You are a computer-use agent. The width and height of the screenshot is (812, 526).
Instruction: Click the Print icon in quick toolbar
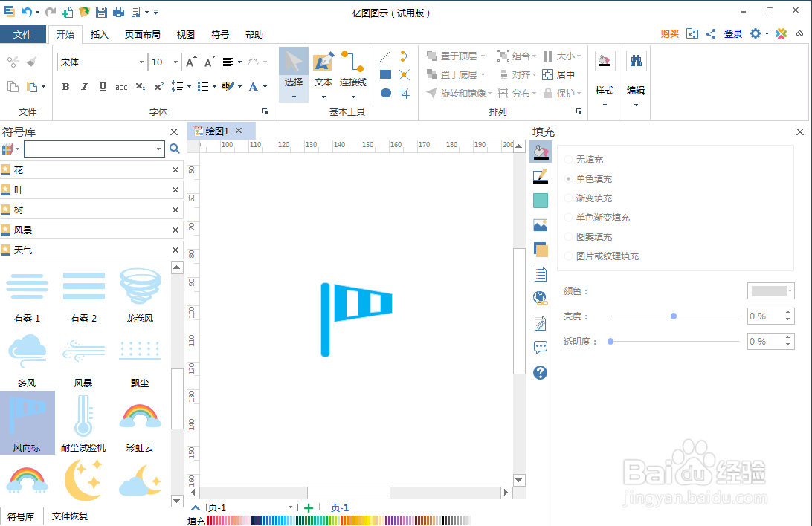118,12
